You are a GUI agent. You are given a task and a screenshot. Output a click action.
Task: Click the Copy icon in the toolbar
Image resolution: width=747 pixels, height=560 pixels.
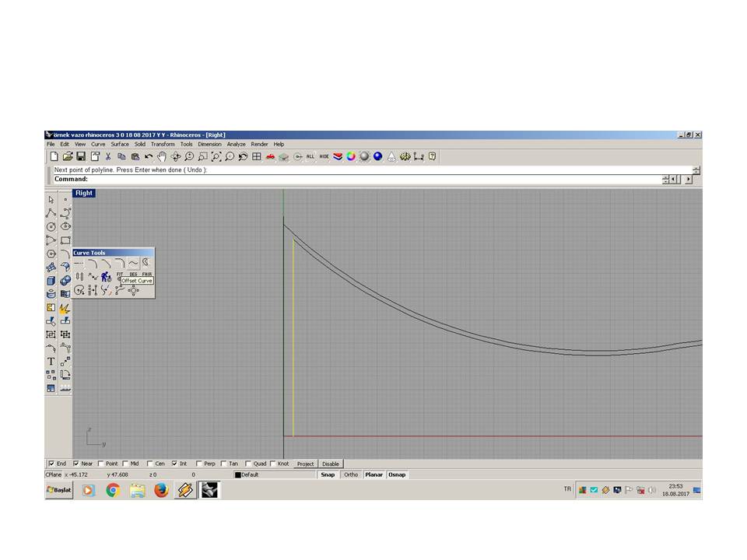click(x=121, y=156)
